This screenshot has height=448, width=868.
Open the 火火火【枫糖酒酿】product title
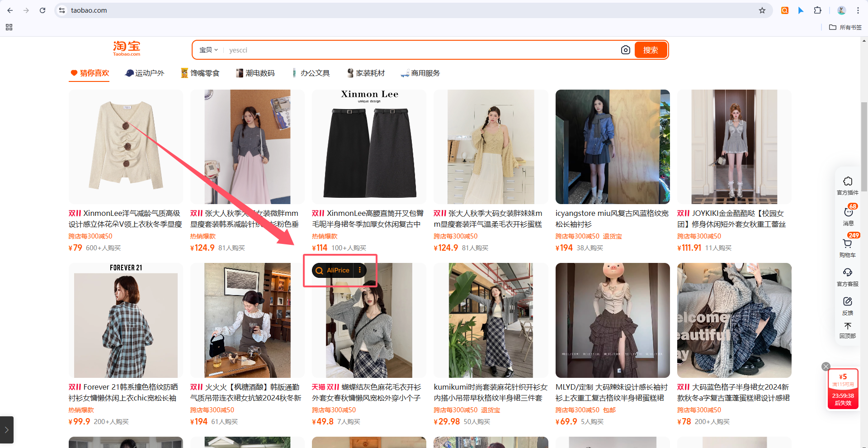[247, 392]
